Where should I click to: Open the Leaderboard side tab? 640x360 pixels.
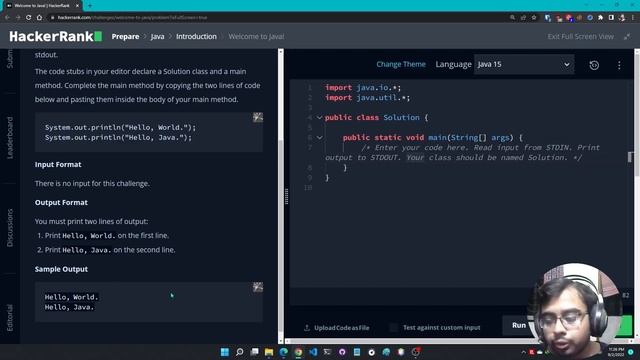10,138
